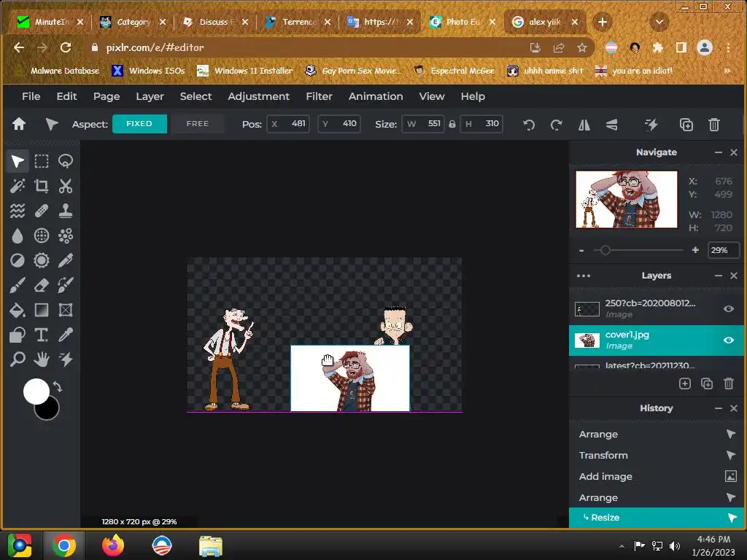Image resolution: width=747 pixels, height=560 pixels.
Task: Click the Navigate panel preview thumbnail
Action: (x=627, y=200)
